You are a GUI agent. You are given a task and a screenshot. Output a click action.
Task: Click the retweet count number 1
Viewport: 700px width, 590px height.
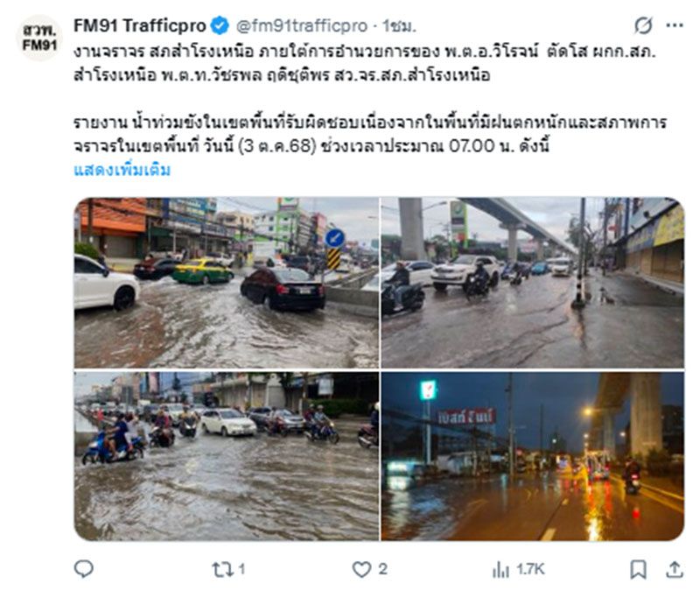[241, 569]
